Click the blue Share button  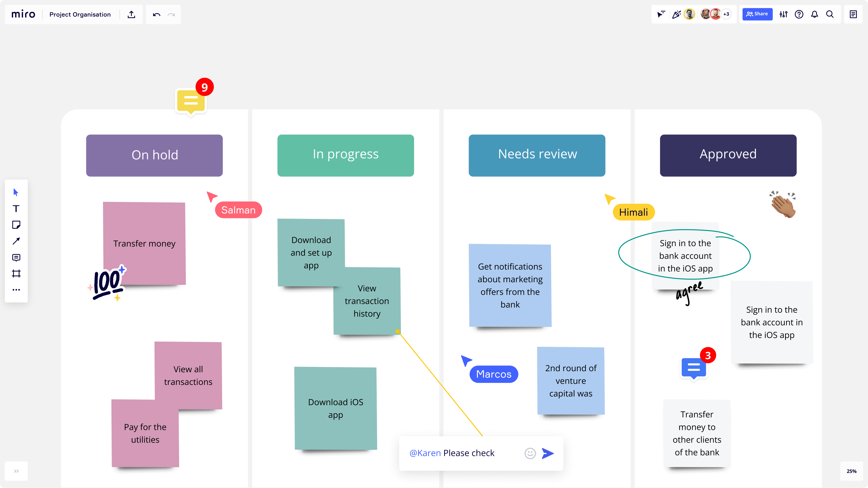tap(757, 14)
